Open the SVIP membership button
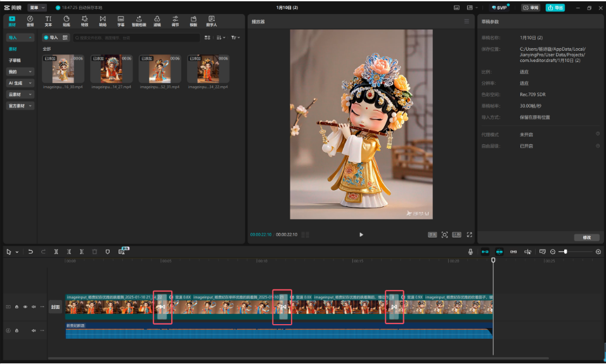 [500, 8]
